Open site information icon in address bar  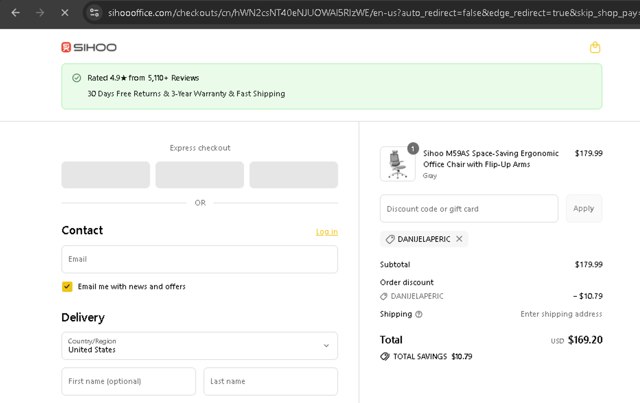click(94, 13)
